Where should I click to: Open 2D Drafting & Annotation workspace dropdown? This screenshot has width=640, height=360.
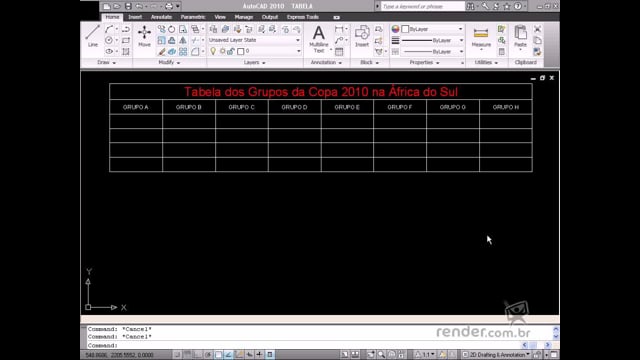point(496,354)
